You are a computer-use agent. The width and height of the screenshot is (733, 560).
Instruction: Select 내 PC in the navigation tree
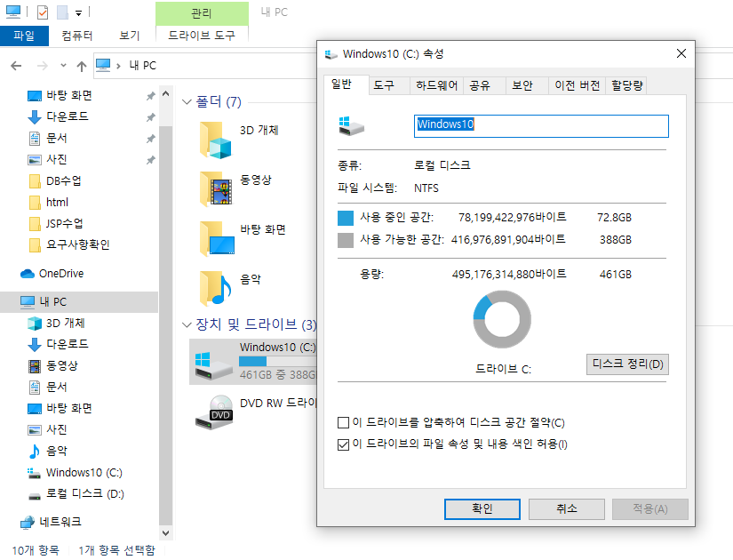coord(52,301)
